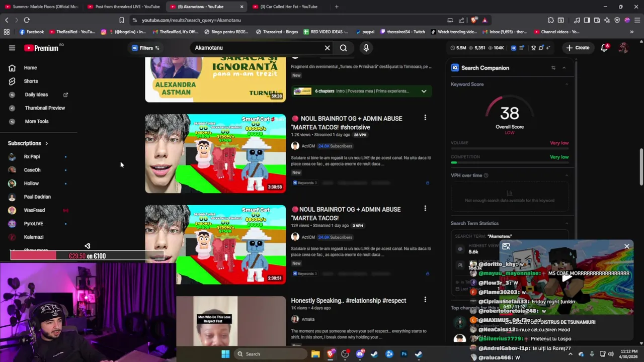Open options for the Honestly Speaking video

(425, 300)
